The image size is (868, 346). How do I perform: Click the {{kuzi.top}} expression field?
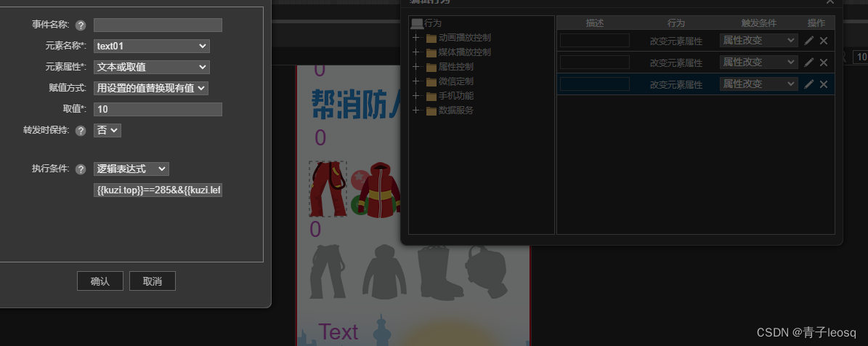(158, 190)
